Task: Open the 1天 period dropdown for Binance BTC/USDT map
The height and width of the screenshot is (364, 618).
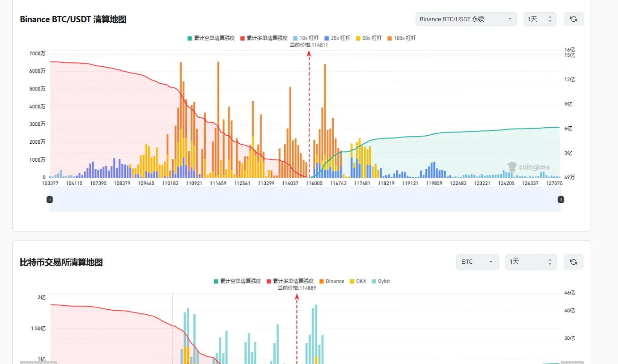Action: [x=540, y=19]
